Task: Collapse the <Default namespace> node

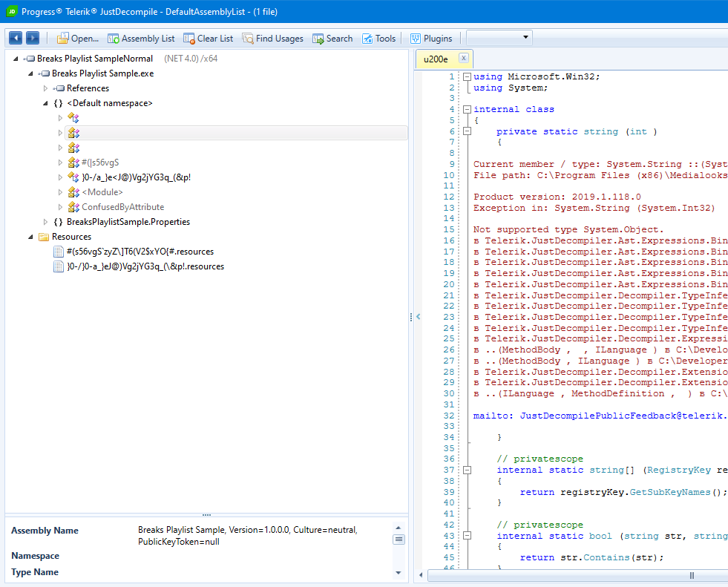Action: 45,103
